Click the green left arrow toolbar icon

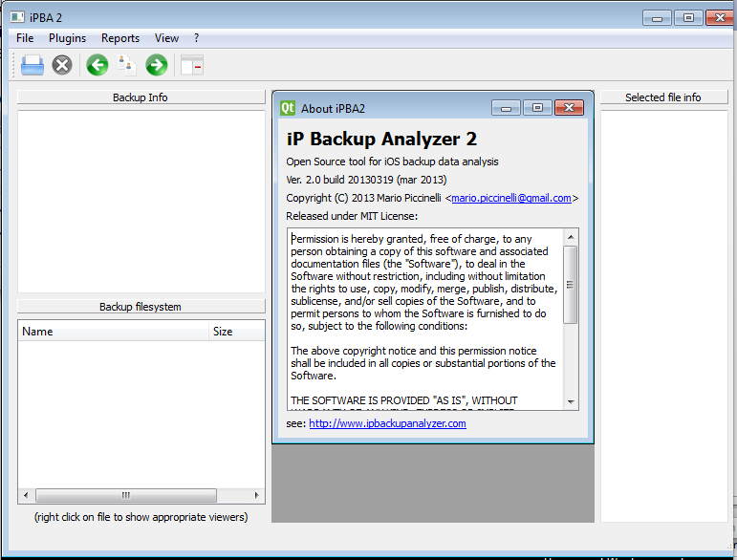point(98,65)
